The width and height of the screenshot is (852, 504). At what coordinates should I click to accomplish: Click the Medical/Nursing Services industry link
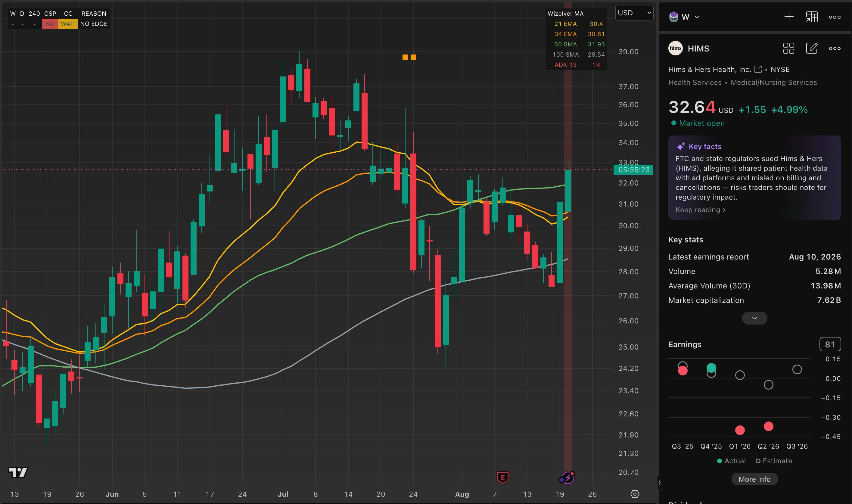pyautogui.click(x=773, y=82)
